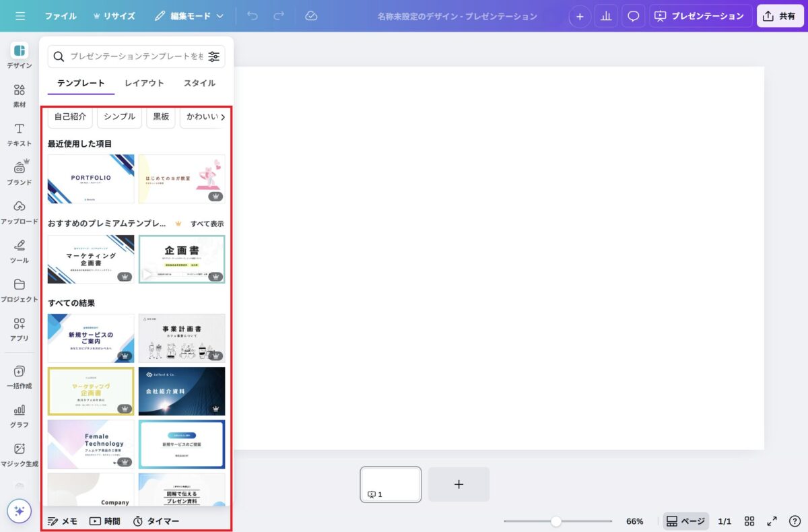Open the マジック生成 panel icon
808x532 pixels.
pos(20,454)
